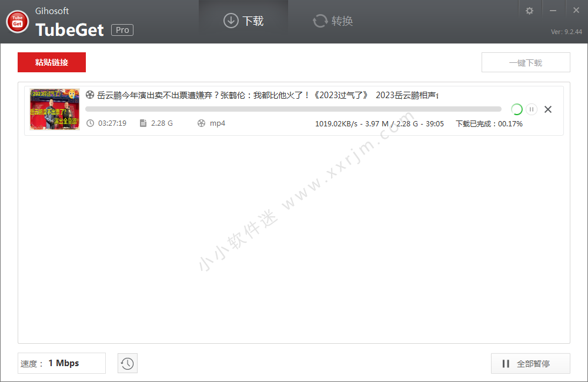Click the 下载已完成：00.17% status
The width and height of the screenshot is (588, 382).
pos(489,124)
